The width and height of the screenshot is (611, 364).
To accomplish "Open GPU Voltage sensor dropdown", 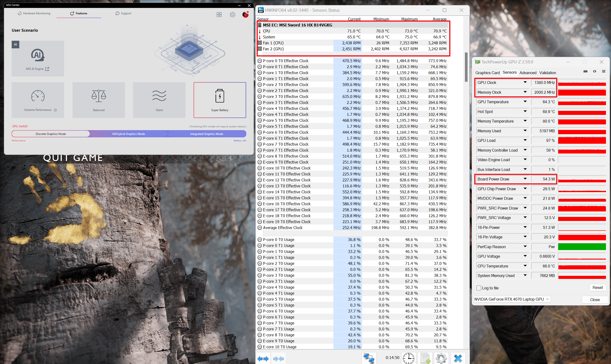I will 525,256.
